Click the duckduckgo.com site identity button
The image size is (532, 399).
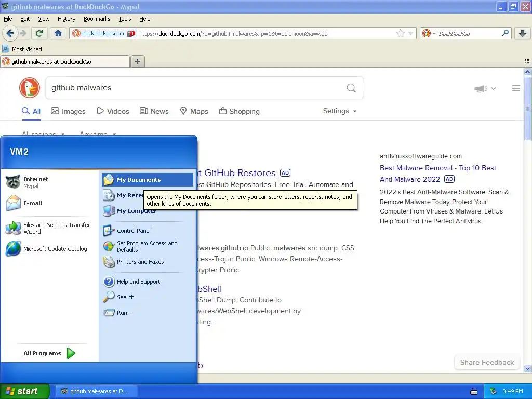(x=103, y=33)
